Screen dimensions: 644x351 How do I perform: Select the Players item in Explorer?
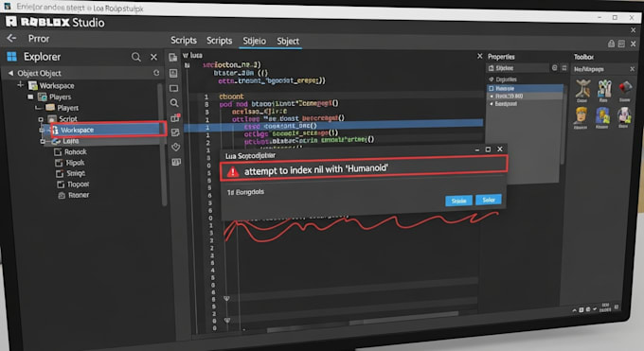coord(60,97)
